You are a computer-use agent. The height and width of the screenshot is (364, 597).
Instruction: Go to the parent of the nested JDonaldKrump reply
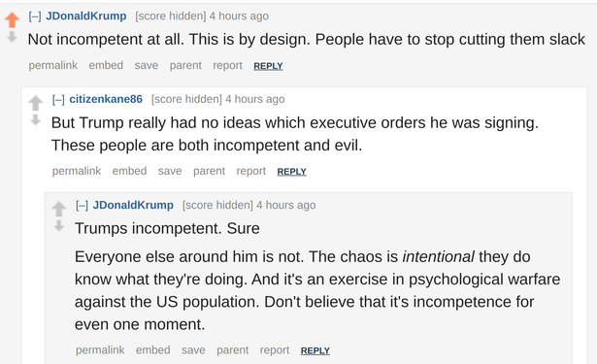233,350
